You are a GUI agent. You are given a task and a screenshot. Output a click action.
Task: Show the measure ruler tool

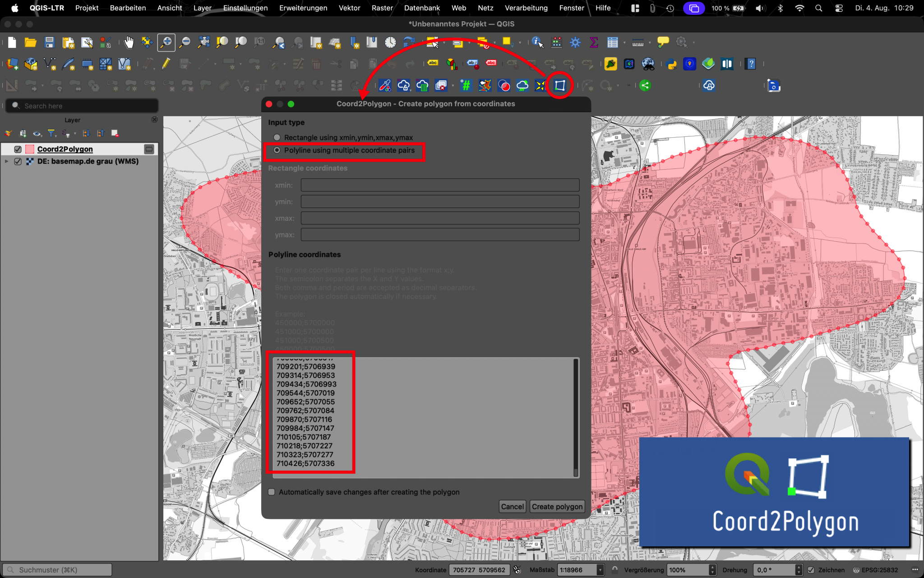click(638, 42)
